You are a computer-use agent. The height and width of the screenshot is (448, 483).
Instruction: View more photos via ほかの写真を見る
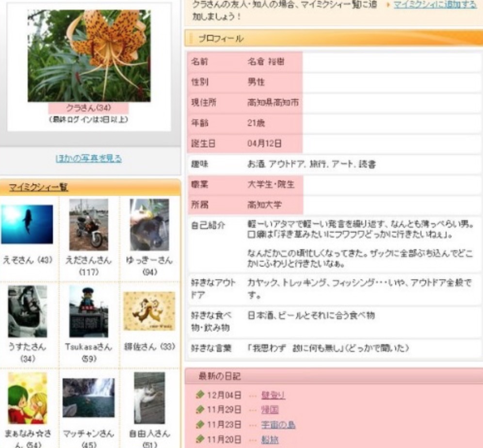pos(89,159)
